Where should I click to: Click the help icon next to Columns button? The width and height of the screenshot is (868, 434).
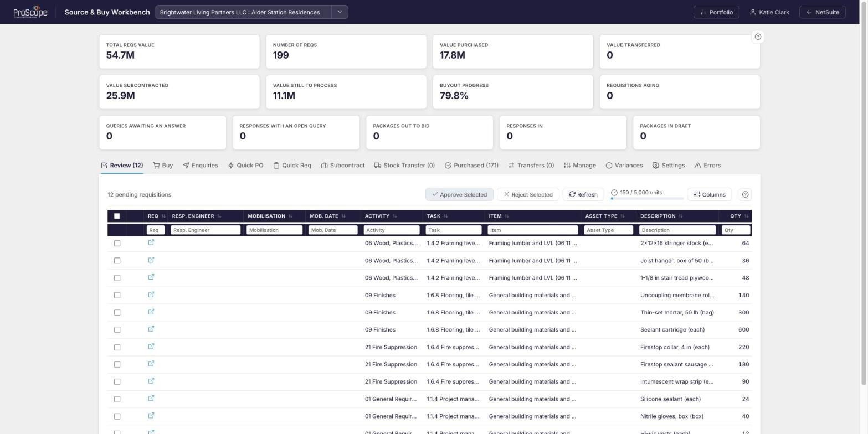click(745, 194)
